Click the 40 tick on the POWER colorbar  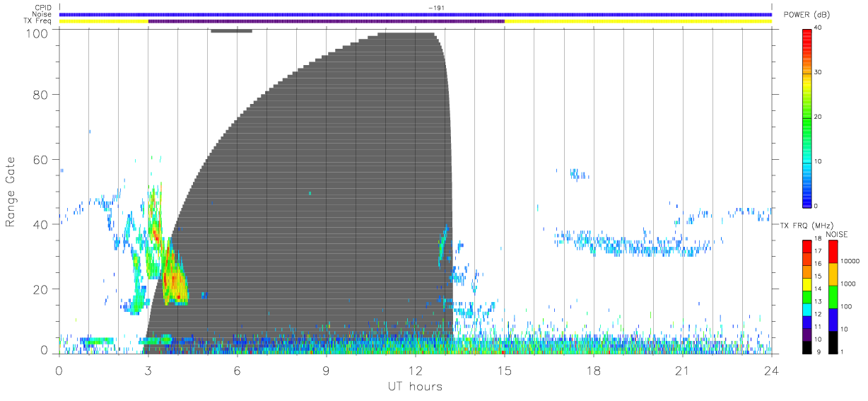(x=816, y=28)
